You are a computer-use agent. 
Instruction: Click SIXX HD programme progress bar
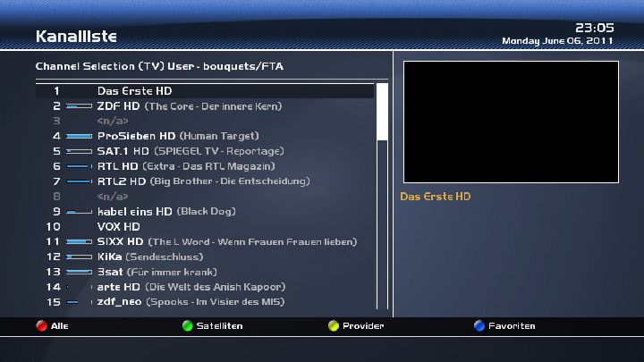click(80, 241)
